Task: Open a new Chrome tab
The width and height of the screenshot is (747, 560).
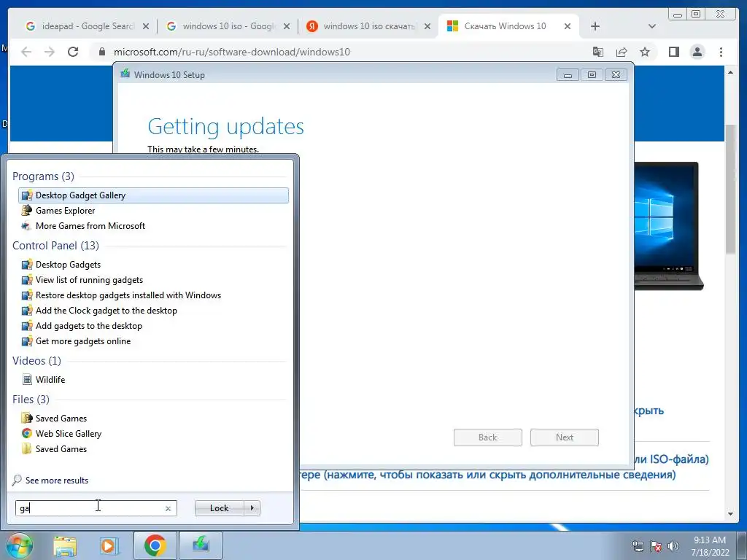Action: [x=595, y=27]
